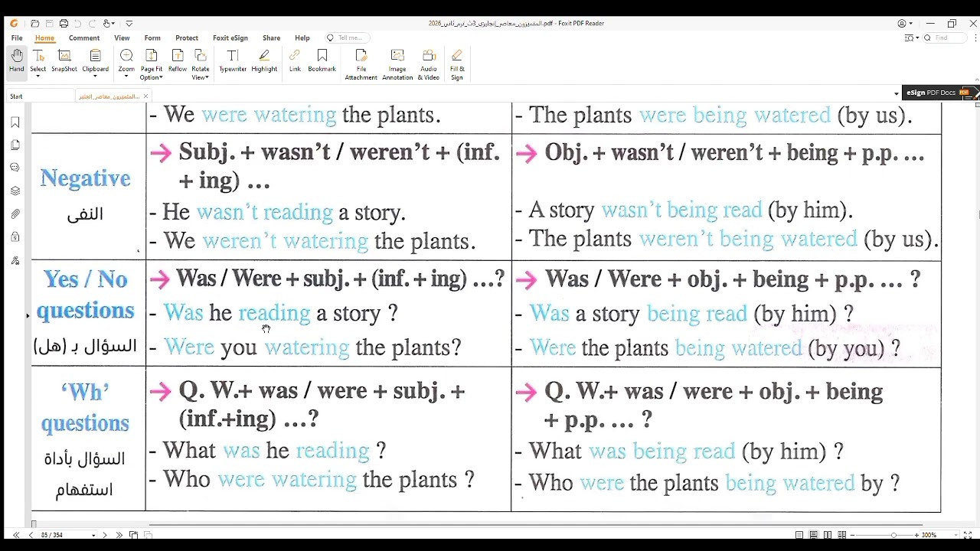Open the Foxit eSign tab
Viewport: 980px width, 551px height.
pos(230,37)
